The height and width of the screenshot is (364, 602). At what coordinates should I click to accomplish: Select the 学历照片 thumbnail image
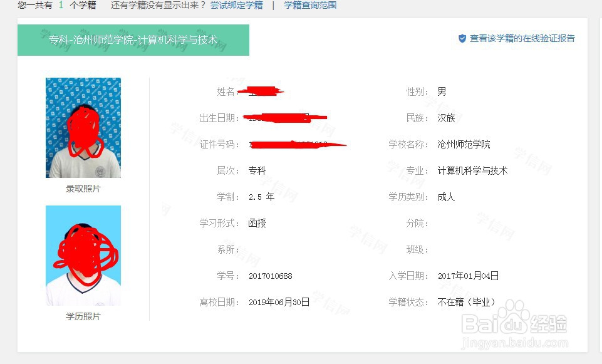tap(83, 255)
